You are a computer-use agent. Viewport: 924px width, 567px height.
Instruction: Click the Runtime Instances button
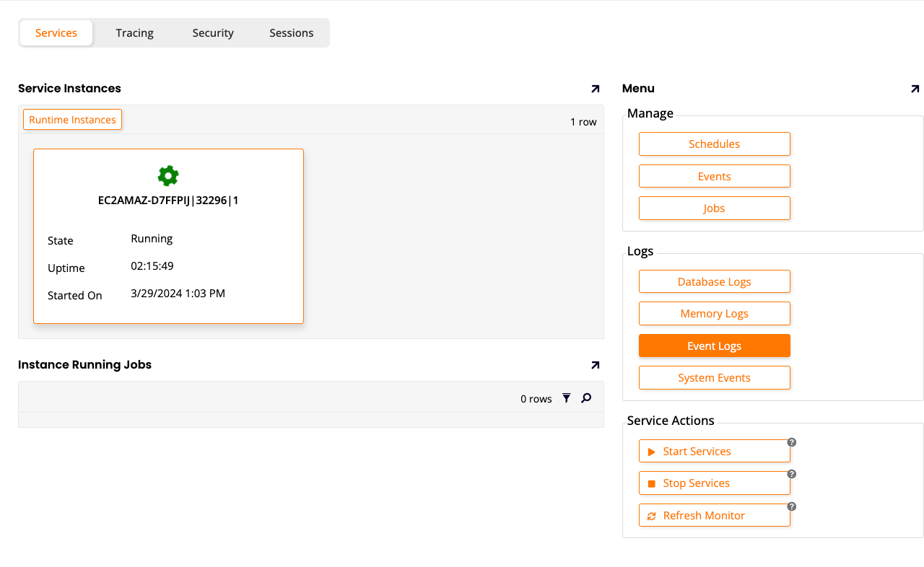tap(72, 120)
